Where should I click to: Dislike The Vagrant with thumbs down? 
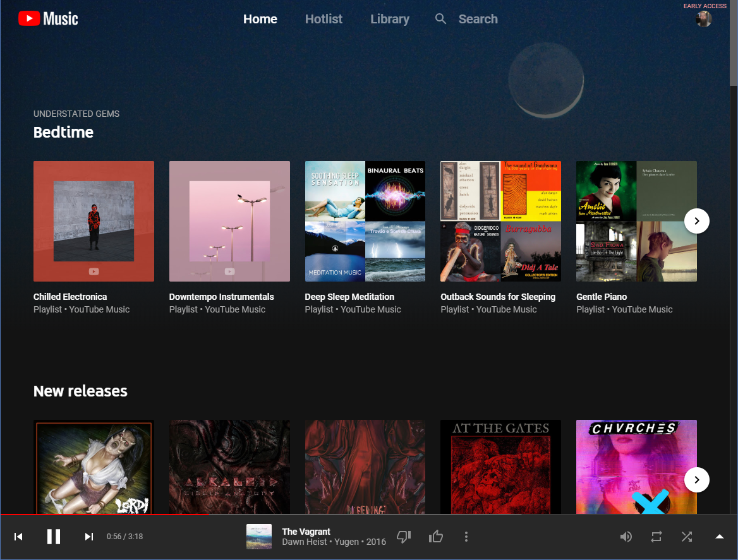coord(404,537)
